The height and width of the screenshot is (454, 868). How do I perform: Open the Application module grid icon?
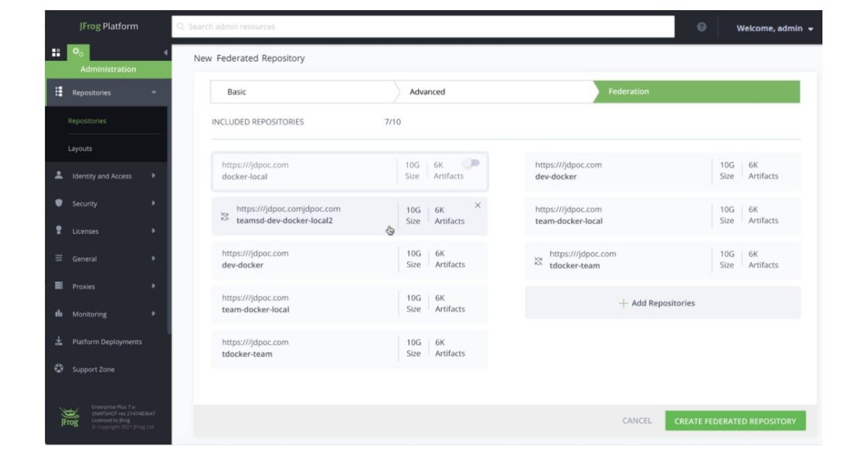click(x=56, y=53)
